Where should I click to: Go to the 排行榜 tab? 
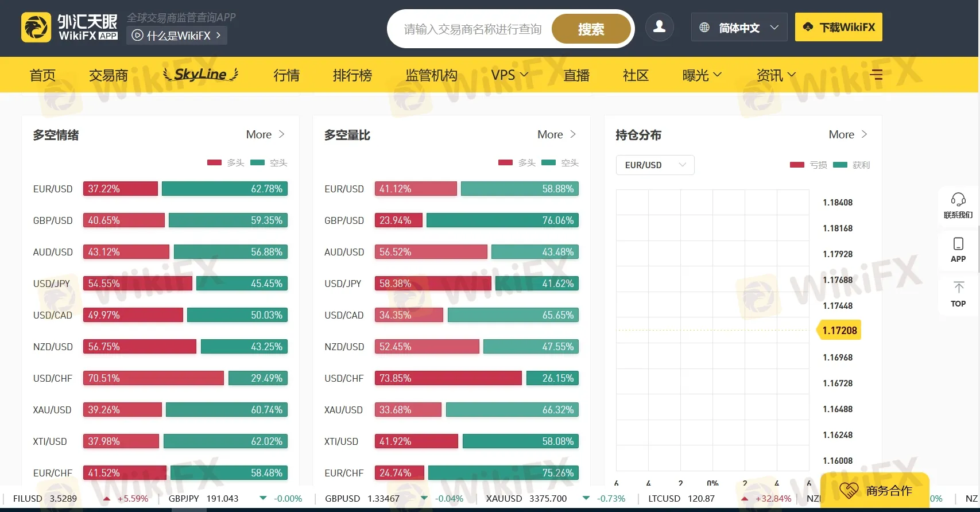pos(353,75)
